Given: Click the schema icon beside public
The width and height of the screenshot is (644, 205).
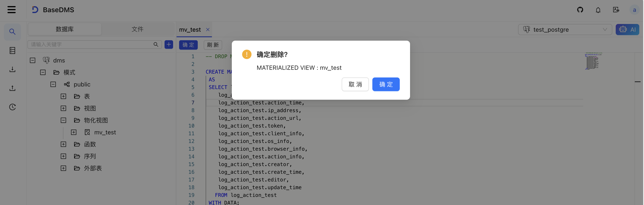Looking at the screenshot, I should 67,84.
